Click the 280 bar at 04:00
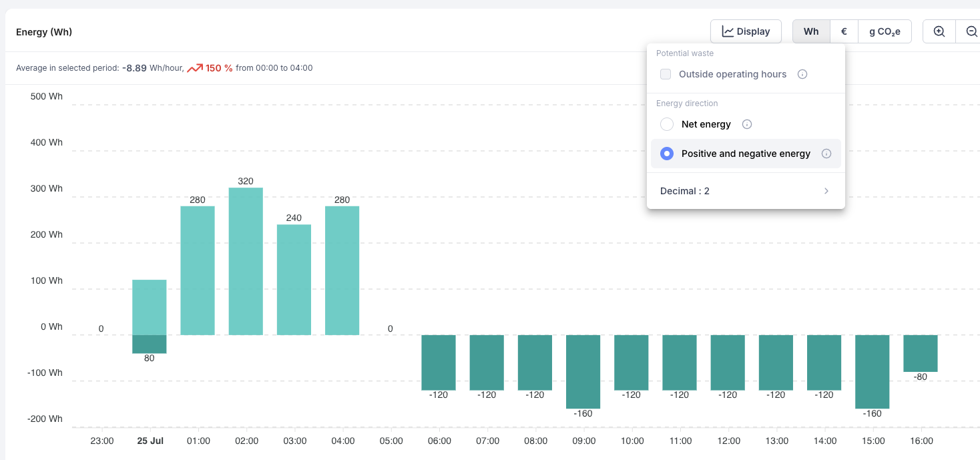Screen dimensions: 980x460 pos(342,270)
